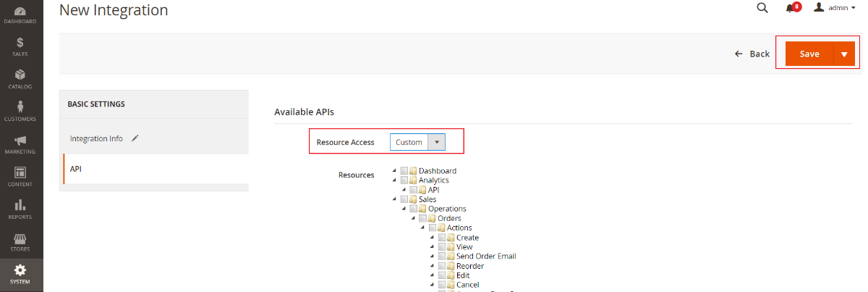Open the admin account menu

pos(834,8)
